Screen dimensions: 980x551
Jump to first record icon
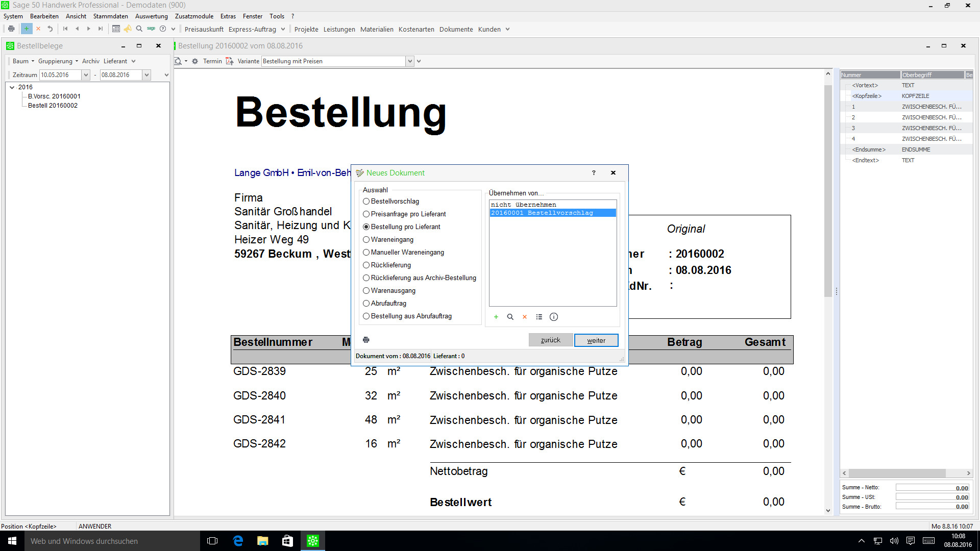(x=65, y=29)
